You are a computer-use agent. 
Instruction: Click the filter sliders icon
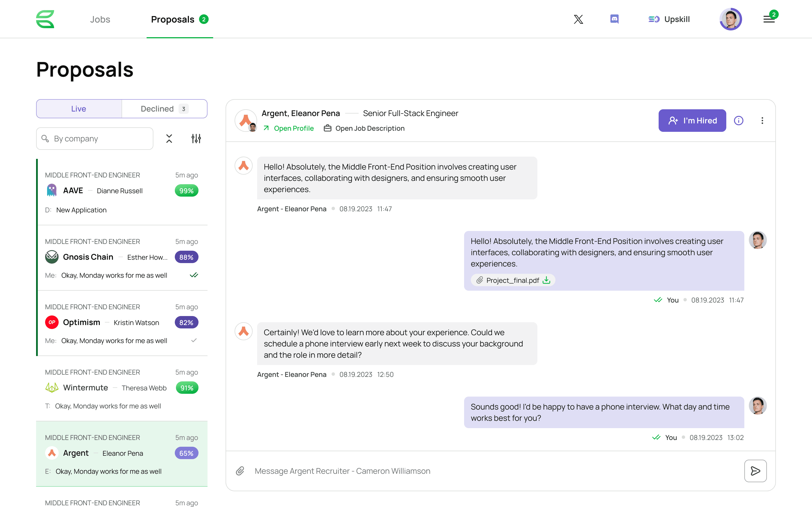pos(196,139)
